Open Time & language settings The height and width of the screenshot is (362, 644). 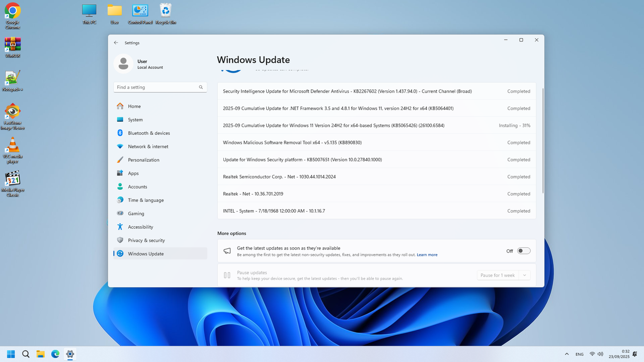pyautogui.click(x=160, y=200)
